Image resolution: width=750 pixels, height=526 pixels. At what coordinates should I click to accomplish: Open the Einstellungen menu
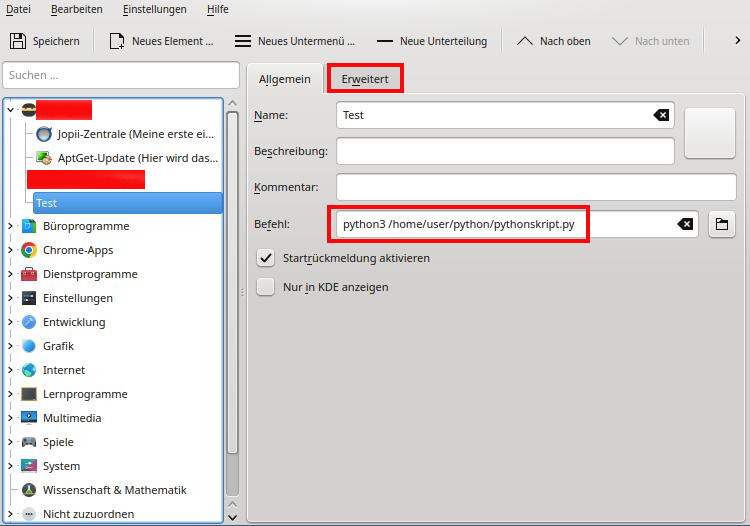(154, 9)
